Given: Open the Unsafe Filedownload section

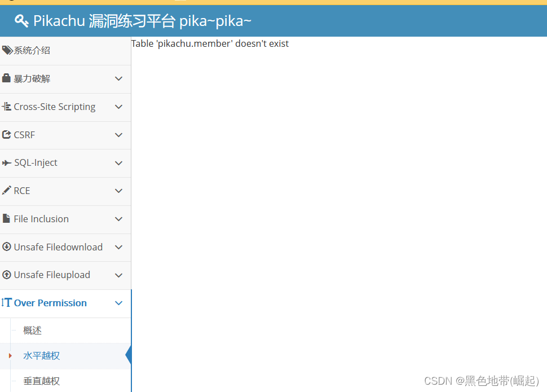Looking at the screenshot, I should click(65, 248).
